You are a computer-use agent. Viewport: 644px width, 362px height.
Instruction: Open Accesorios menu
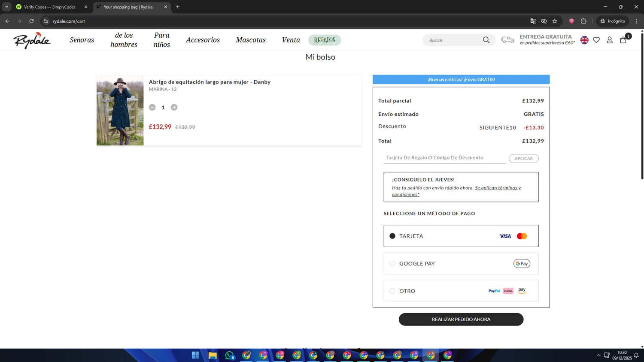coord(203,40)
